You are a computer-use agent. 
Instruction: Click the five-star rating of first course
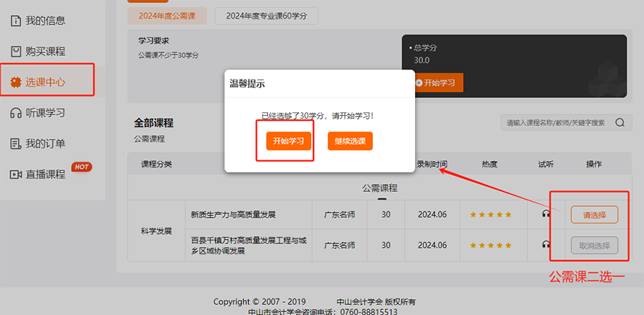click(490, 215)
